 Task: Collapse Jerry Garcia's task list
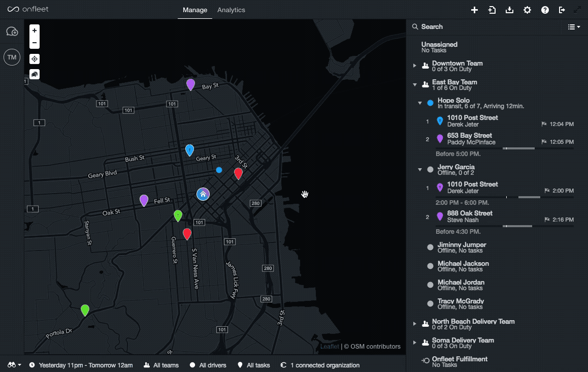419,170
